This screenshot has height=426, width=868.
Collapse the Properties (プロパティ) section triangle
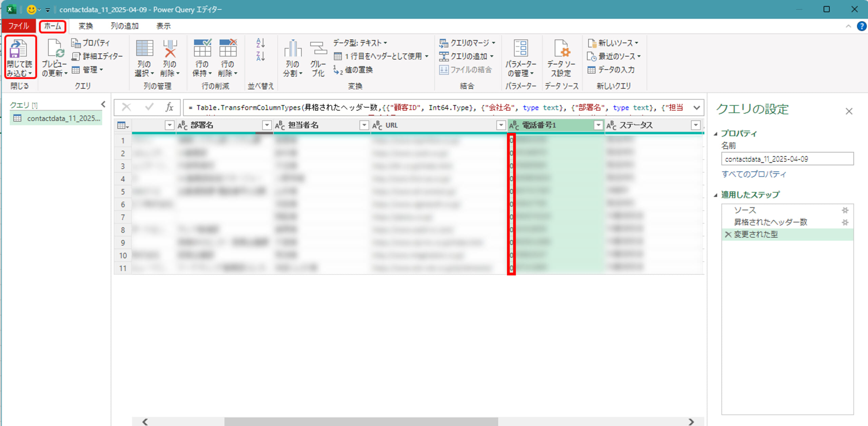point(716,134)
